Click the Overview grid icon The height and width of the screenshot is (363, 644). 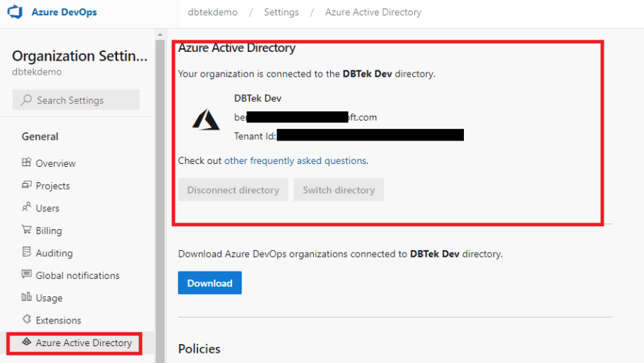pos(26,162)
